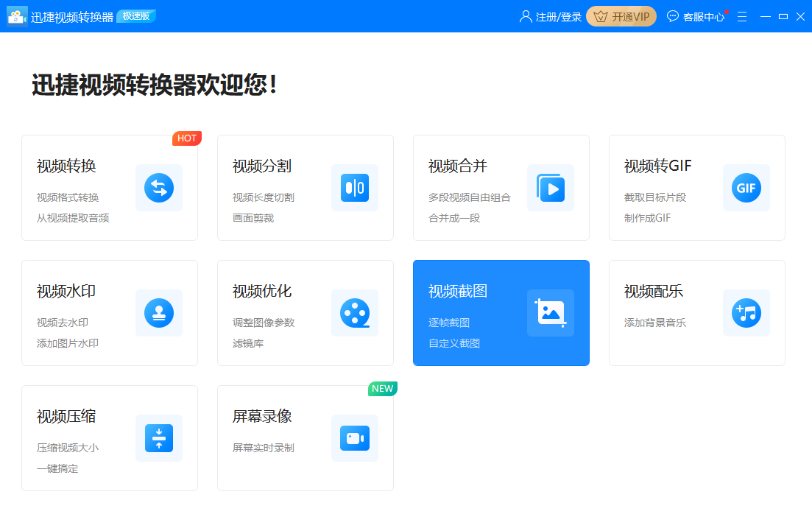The height and width of the screenshot is (528, 812).
Task: Select the 屏幕录像 screen recording camera icon
Action: click(354, 438)
